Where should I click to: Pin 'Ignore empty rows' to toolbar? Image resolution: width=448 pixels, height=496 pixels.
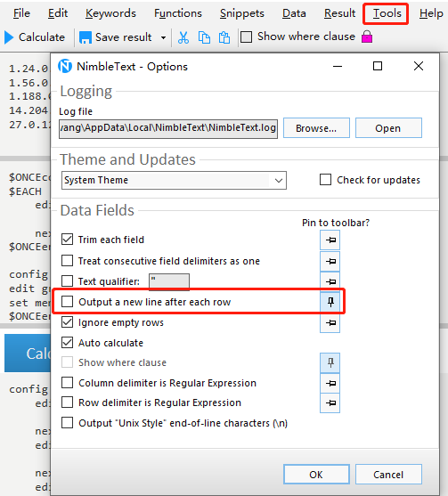[330, 322]
